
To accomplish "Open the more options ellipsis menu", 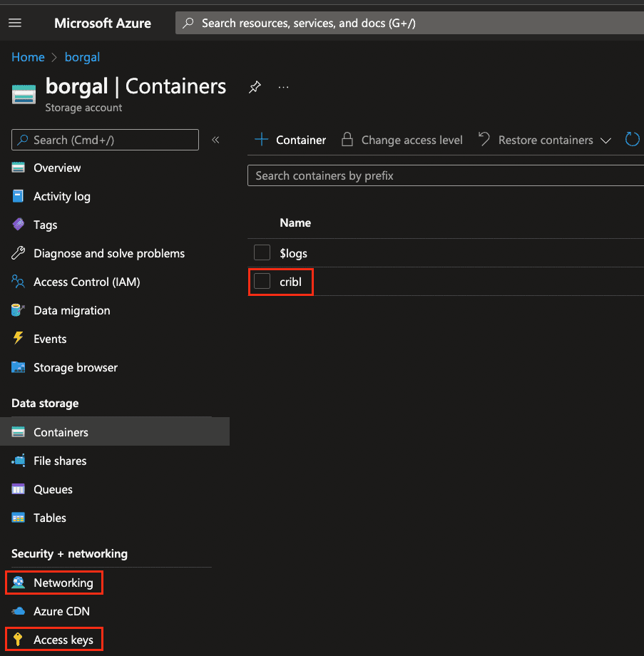I will pyautogui.click(x=284, y=87).
